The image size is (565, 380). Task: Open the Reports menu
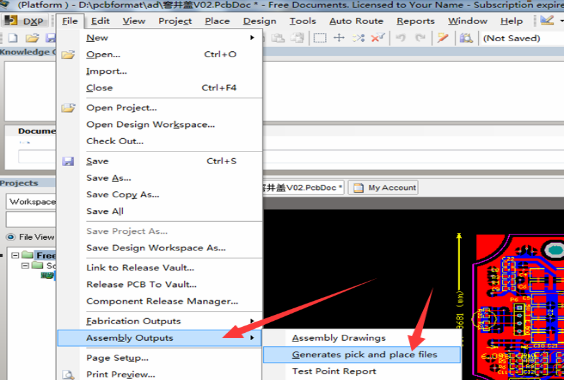415,21
